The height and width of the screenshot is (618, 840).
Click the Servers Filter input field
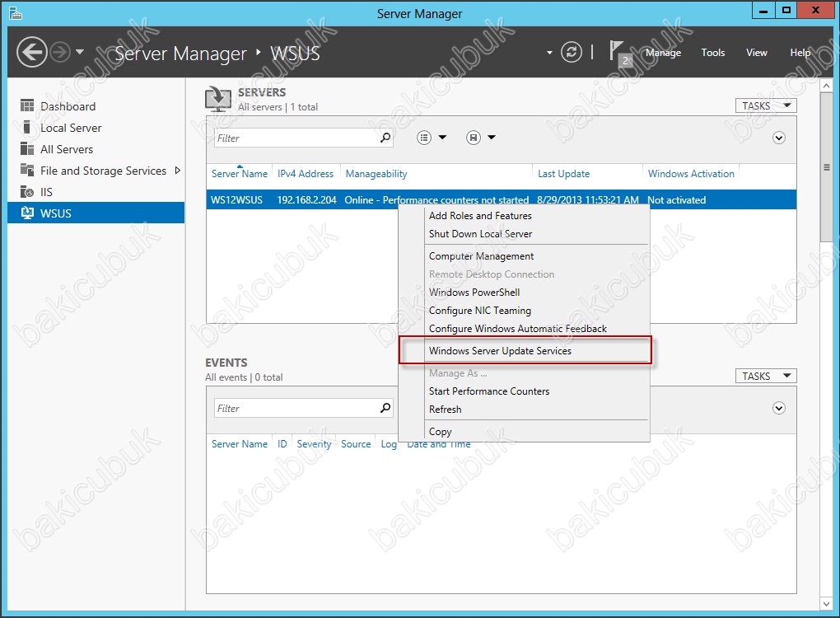(x=296, y=138)
